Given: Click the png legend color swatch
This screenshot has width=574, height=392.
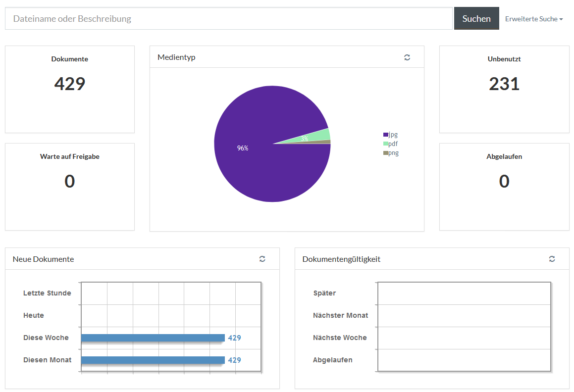Looking at the screenshot, I should tap(385, 153).
